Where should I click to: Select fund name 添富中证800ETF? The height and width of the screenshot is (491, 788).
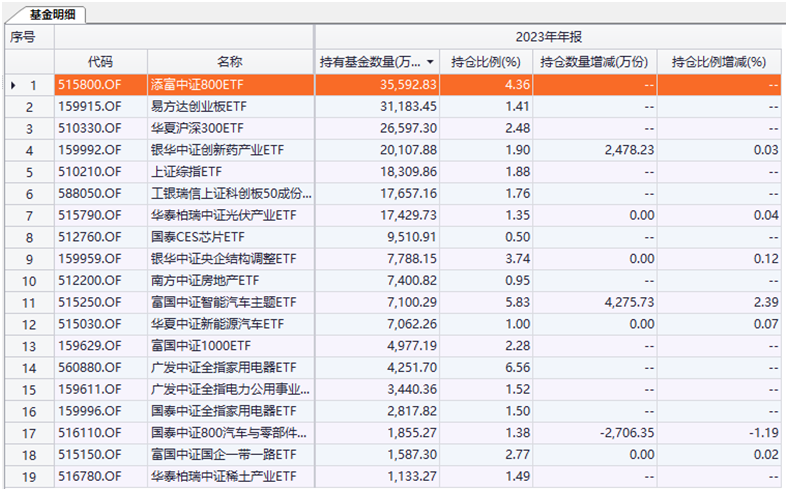pyautogui.click(x=197, y=84)
